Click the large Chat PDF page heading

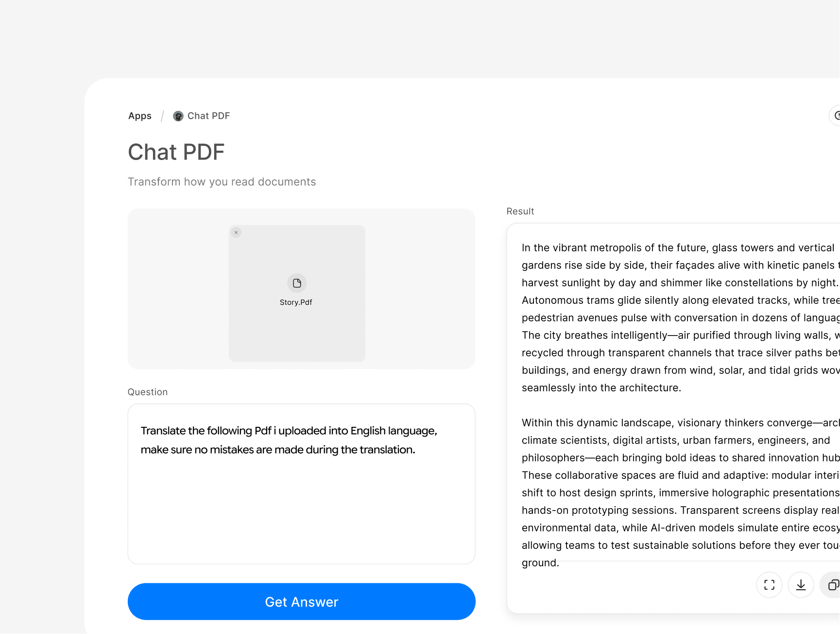[x=176, y=152]
